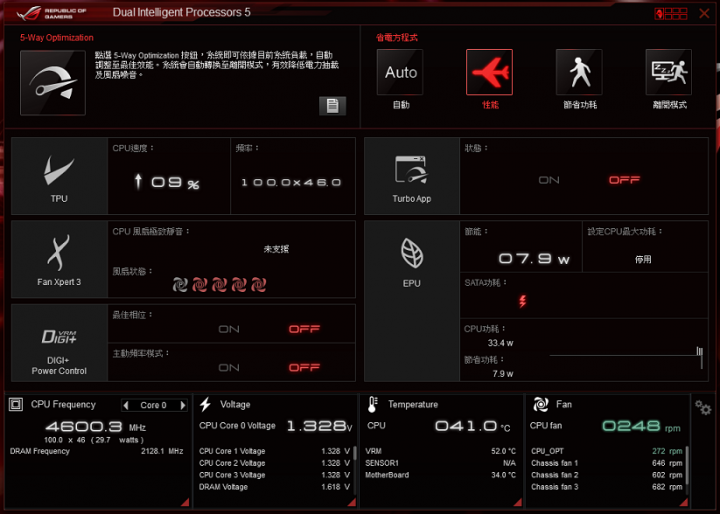Screen dimensions: 720x514
Task: Expand the Voltage panel corner triangle
Action: coord(352,502)
